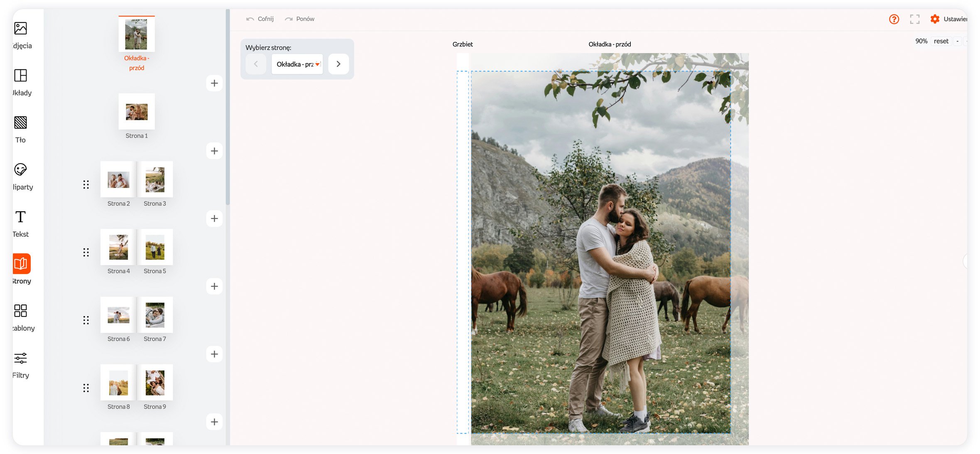The width and height of the screenshot is (980, 454).
Task: Open the templates grid panel
Action: [20, 311]
